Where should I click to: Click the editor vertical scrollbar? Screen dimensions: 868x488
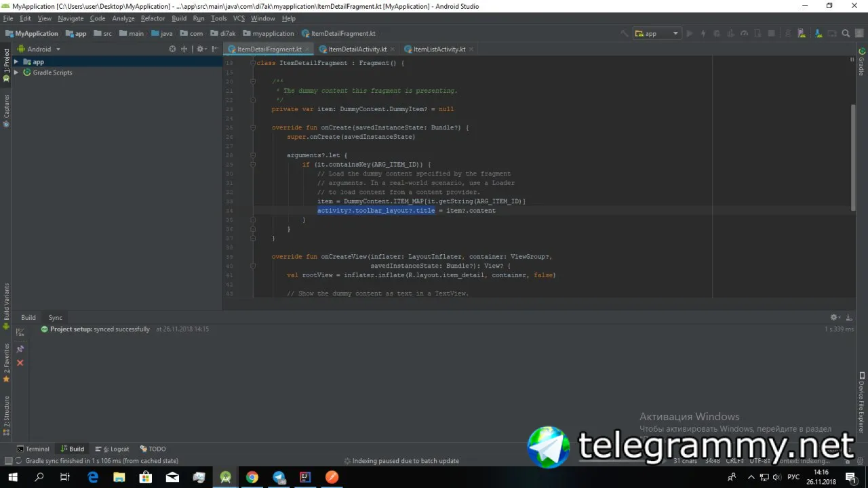(x=853, y=157)
